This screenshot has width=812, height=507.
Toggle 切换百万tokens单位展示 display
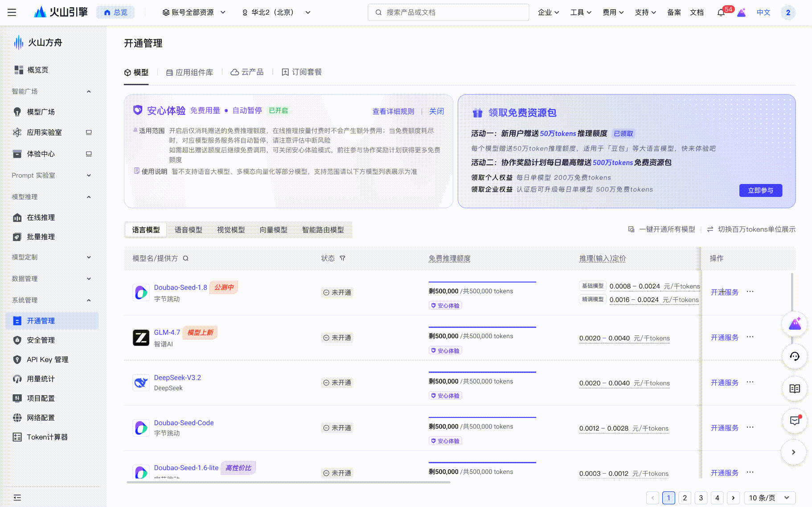pyautogui.click(x=751, y=229)
